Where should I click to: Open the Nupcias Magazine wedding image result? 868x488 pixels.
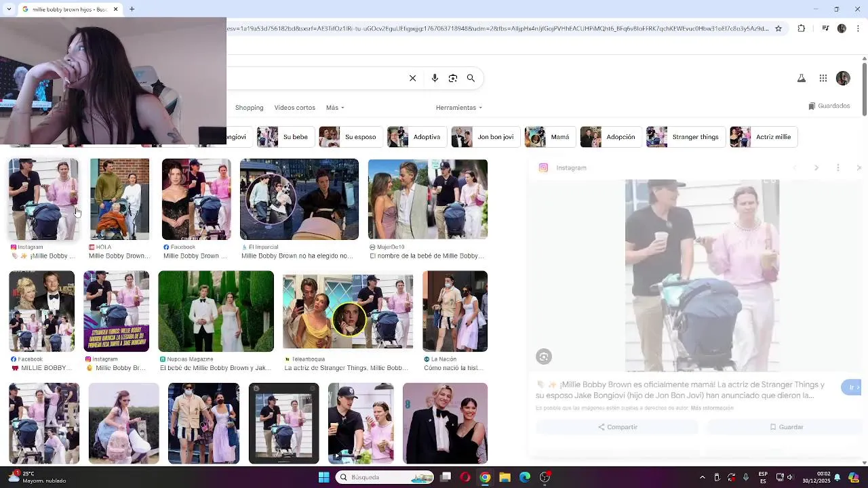click(216, 311)
